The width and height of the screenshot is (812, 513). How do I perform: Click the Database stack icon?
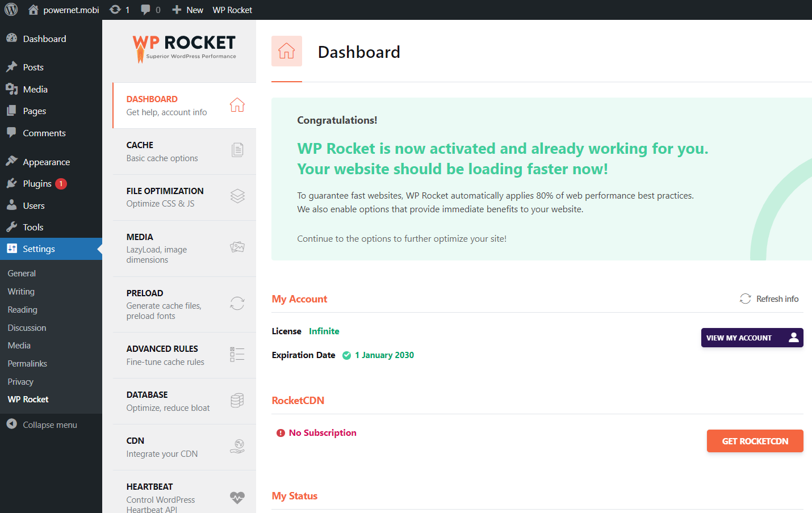click(237, 400)
